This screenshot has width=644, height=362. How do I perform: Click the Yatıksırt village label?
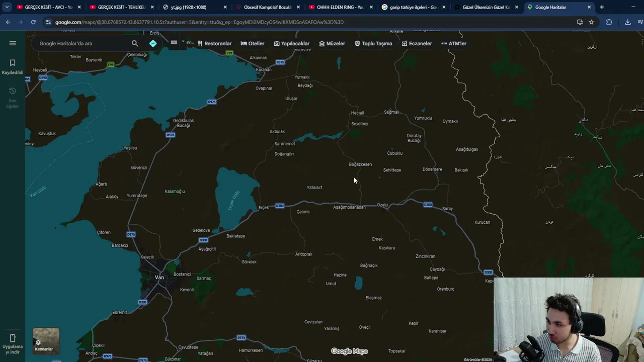[314, 188]
